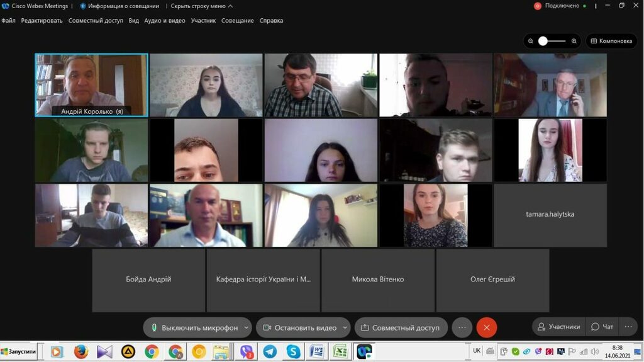This screenshot has width=644, height=362.
Task: Open Skype from the taskbar
Action: (293, 351)
